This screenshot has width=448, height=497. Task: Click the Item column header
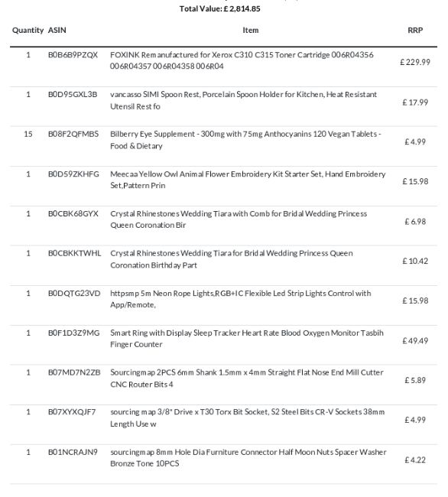[x=250, y=31]
